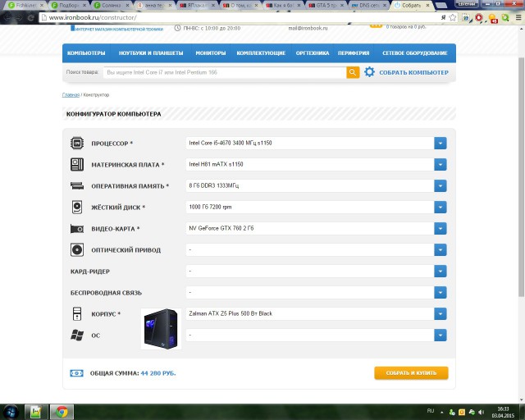
Task: Open the Периферия menu
Action: (x=354, y=53)
